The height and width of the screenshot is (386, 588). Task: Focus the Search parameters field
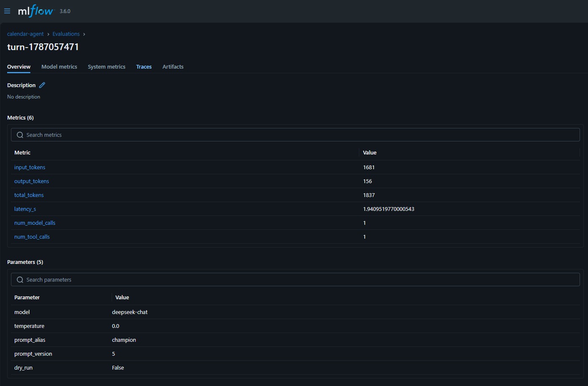point(295,280)
